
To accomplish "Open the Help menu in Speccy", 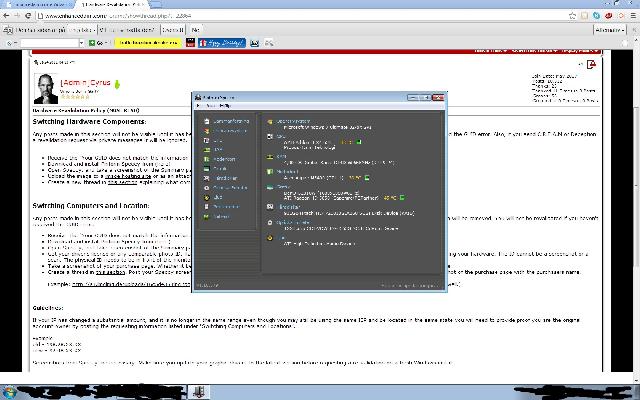I will click(225, 106).
